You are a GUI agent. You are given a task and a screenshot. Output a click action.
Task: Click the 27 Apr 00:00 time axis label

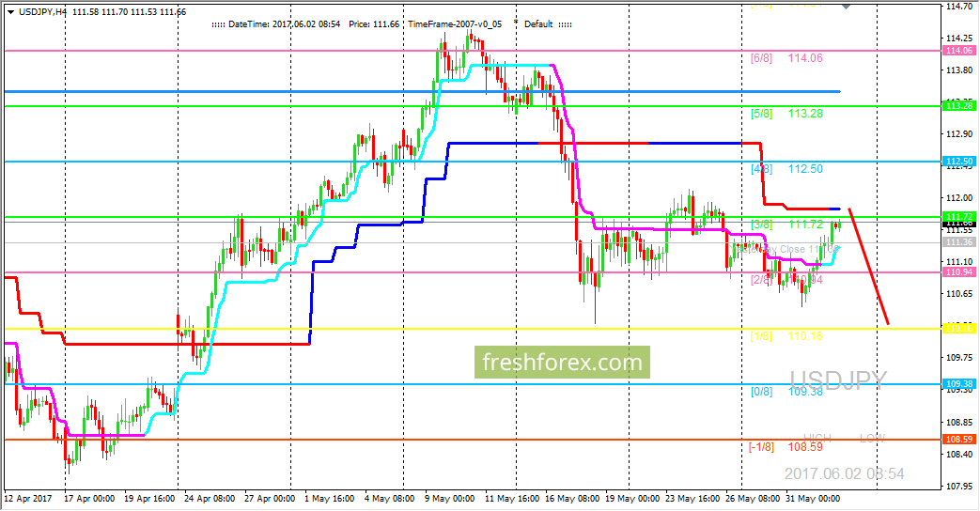pos(270,499)
